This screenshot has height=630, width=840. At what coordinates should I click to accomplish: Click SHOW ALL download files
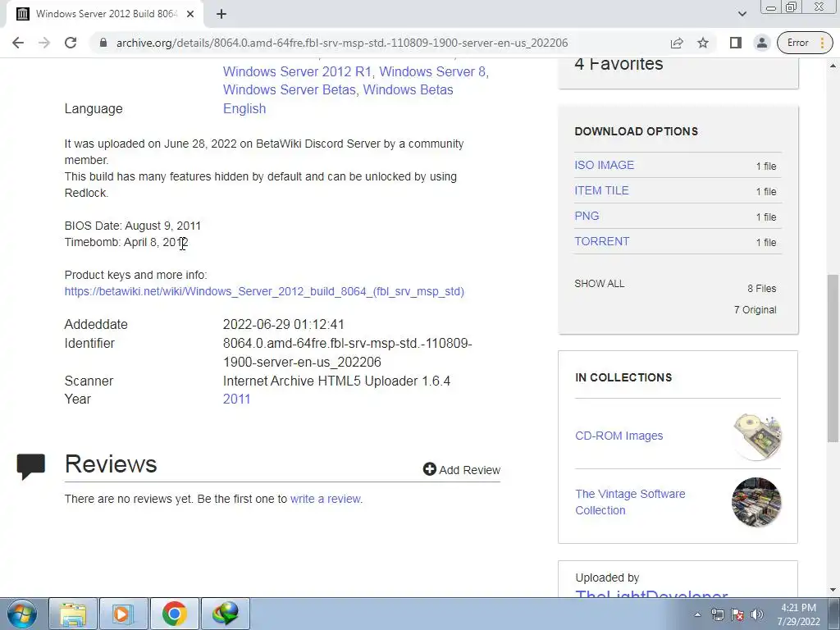pos(600,283)
